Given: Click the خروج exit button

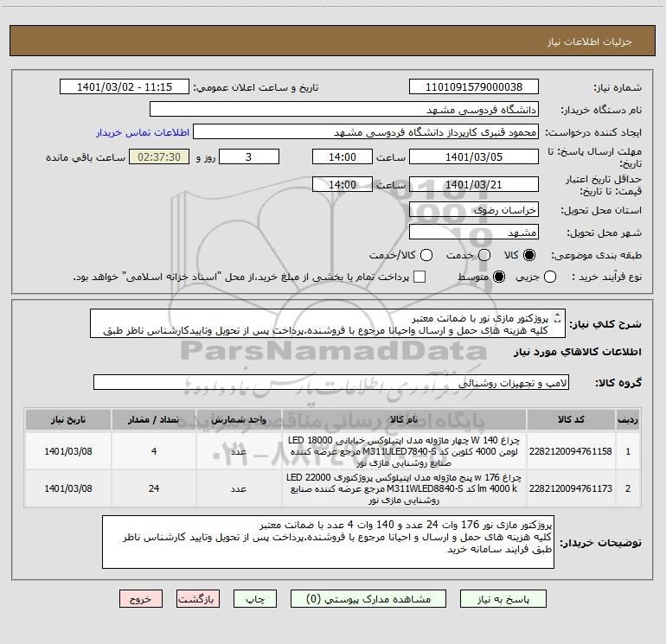Looking at the screenshot, I should coord(141,599).
